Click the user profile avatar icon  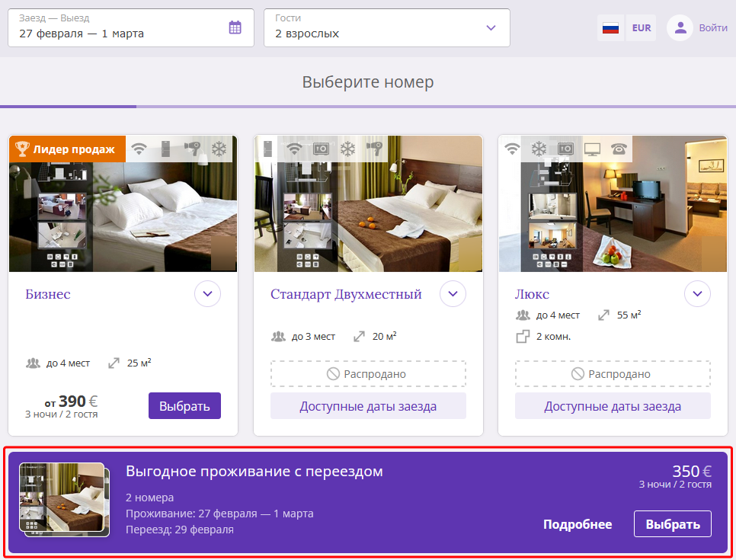click(x=680, y=27)
